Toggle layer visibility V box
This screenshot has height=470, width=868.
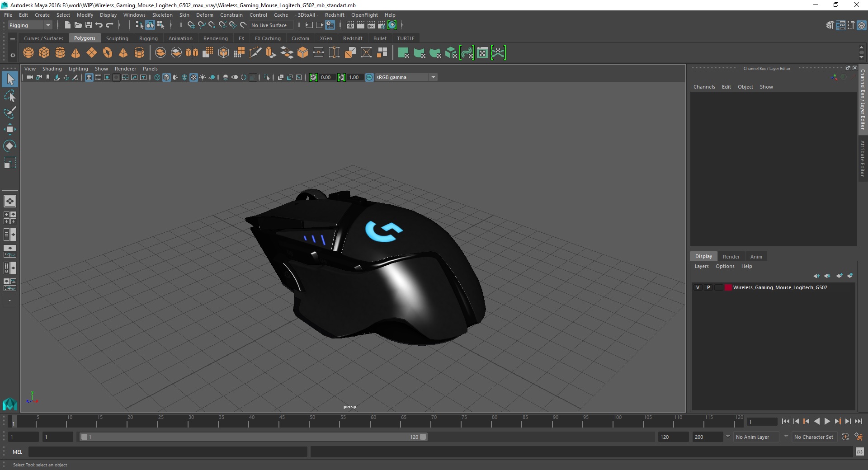click(698, 287)
